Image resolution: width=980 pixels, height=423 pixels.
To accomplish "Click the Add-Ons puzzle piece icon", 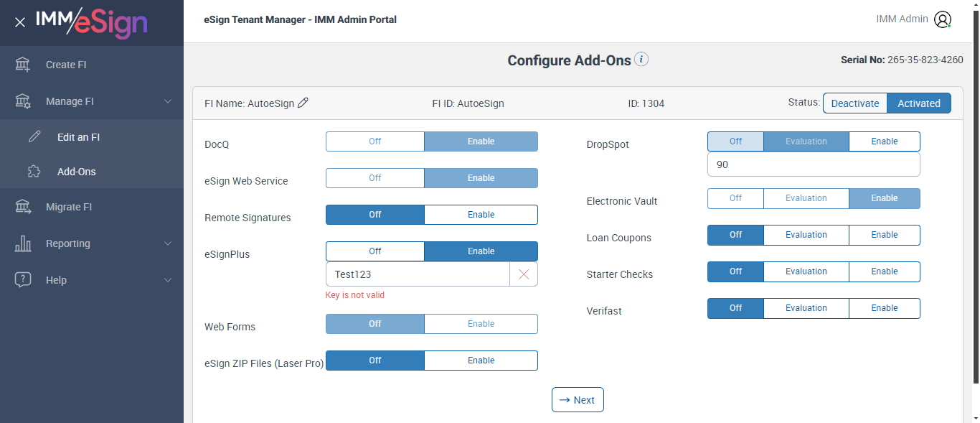I will click(34, 172).
